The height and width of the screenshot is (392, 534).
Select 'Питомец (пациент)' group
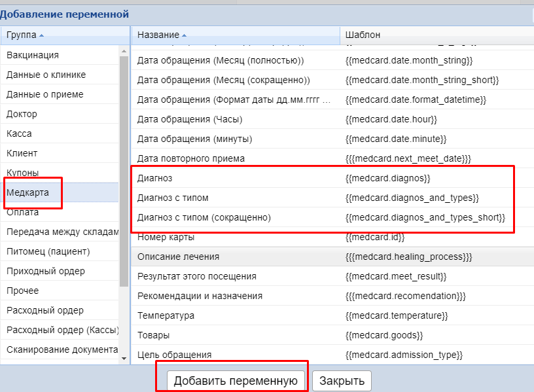coord(48,251)
